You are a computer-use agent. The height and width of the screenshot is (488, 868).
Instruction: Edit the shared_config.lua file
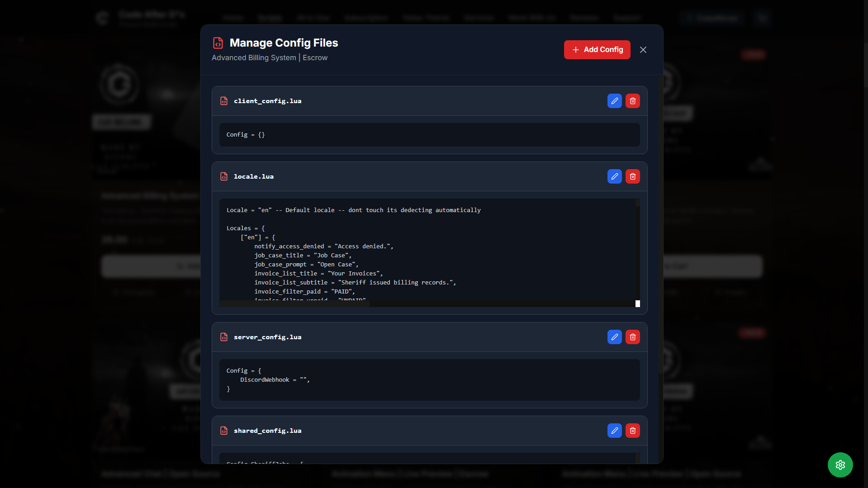pos(614,431)
